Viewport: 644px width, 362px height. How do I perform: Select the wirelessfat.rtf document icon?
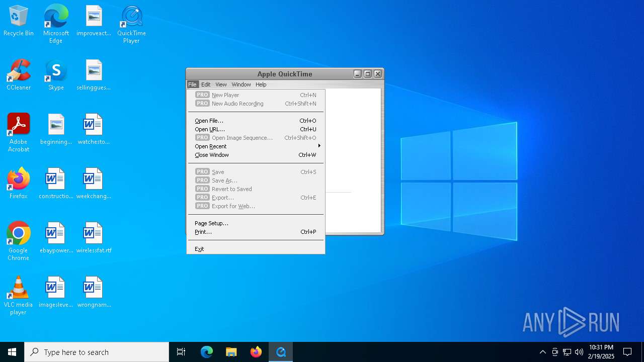(x=94, y=238)
